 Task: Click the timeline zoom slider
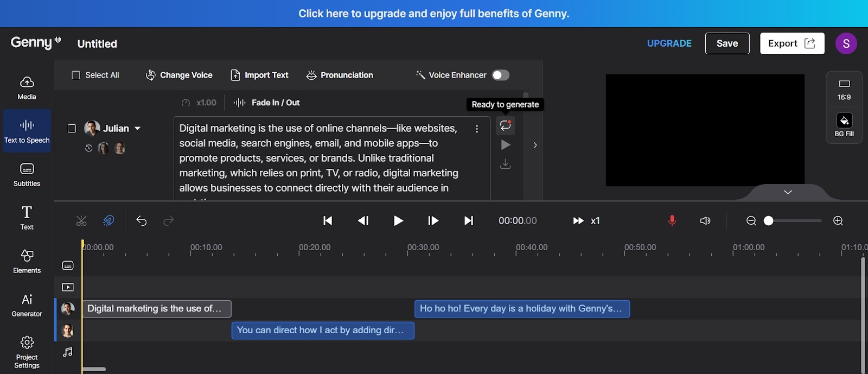point(793,221)
